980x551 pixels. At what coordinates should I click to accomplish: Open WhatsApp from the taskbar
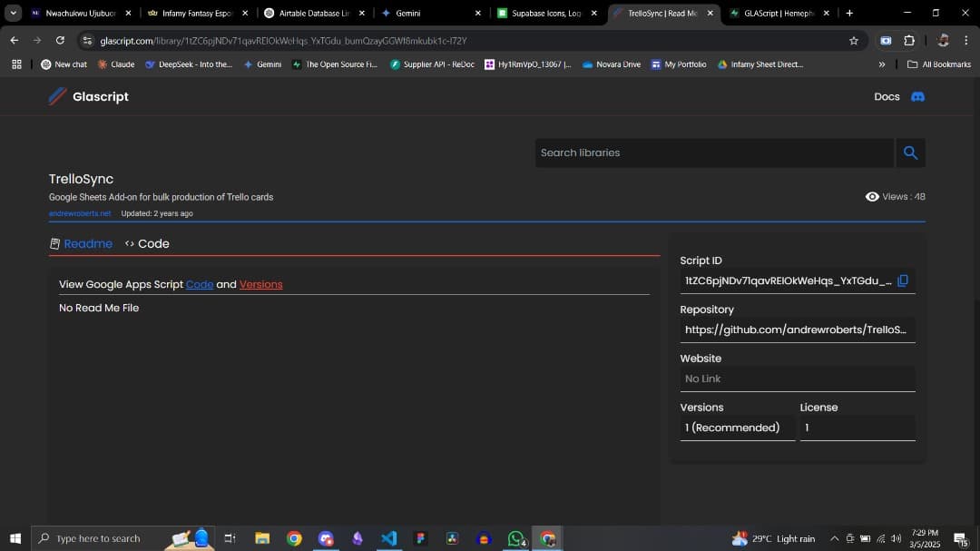(516, 538)
